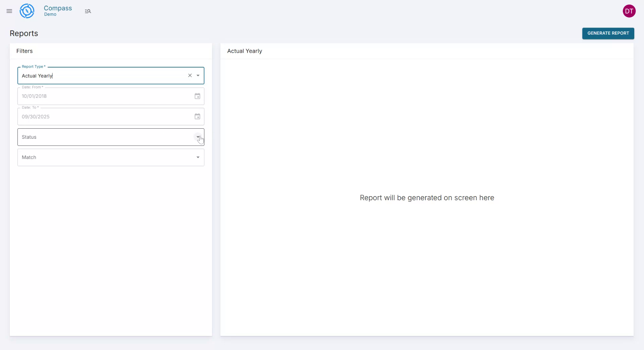
Task: Click the Actual Yearly panel title
Action: pos(245,51)
